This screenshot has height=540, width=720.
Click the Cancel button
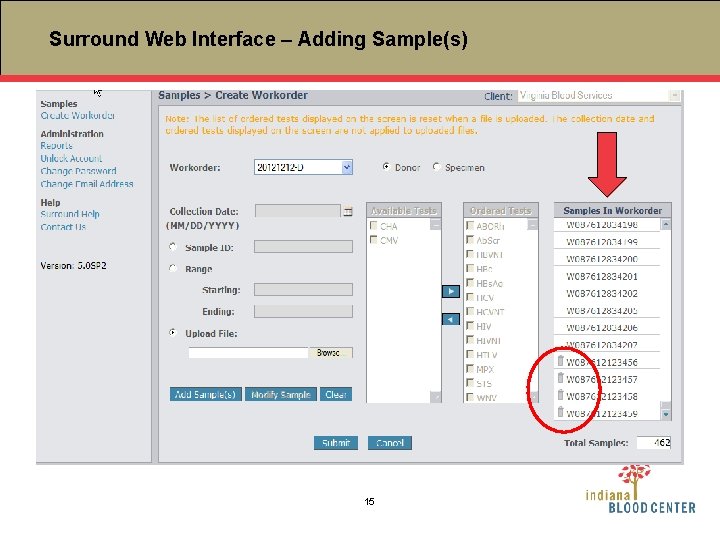coord(389,443)
